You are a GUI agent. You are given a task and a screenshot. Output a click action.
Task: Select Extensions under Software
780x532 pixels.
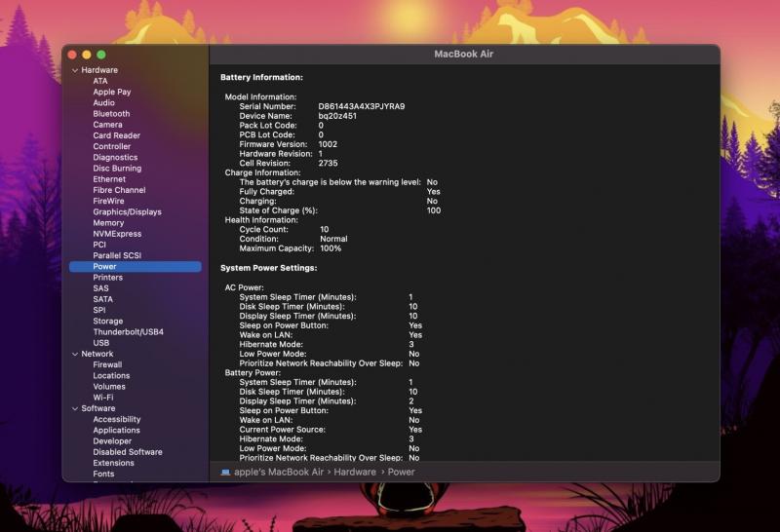[113, 464]
